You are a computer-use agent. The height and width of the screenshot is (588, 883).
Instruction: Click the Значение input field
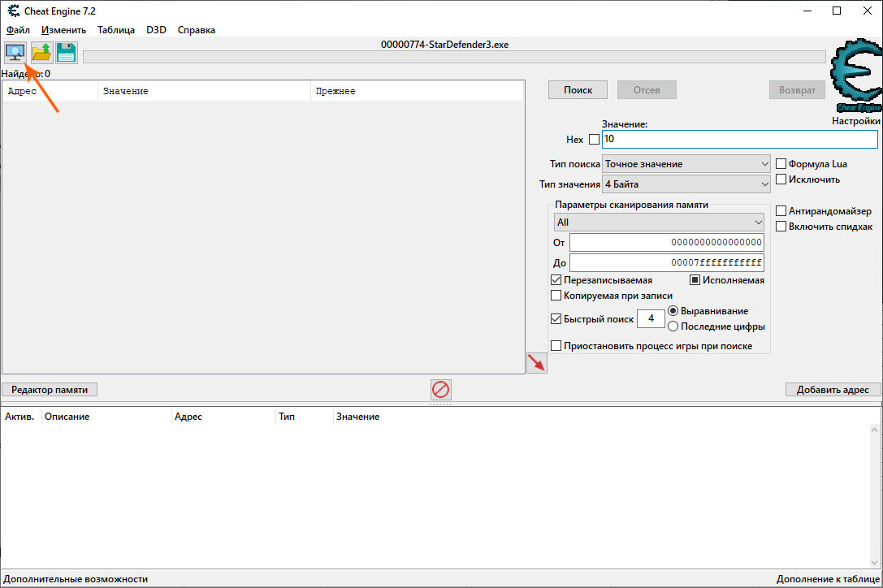tap(739, 139)
